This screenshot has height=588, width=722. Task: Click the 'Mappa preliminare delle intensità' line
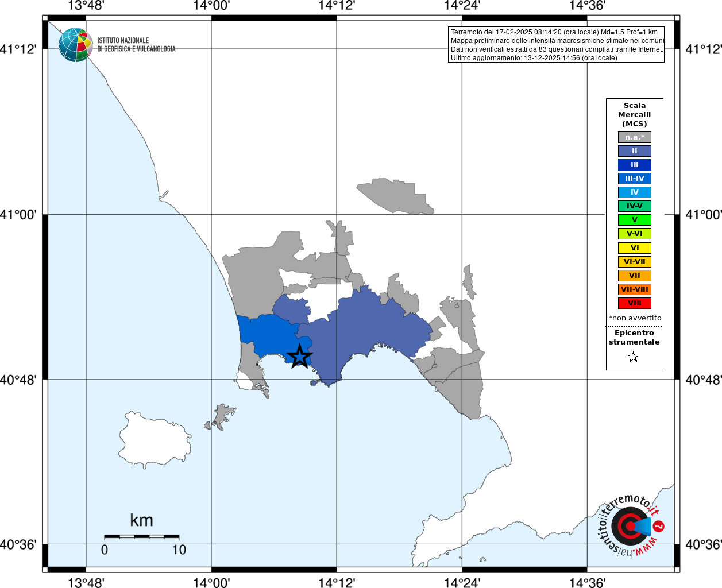pos(557,41)
